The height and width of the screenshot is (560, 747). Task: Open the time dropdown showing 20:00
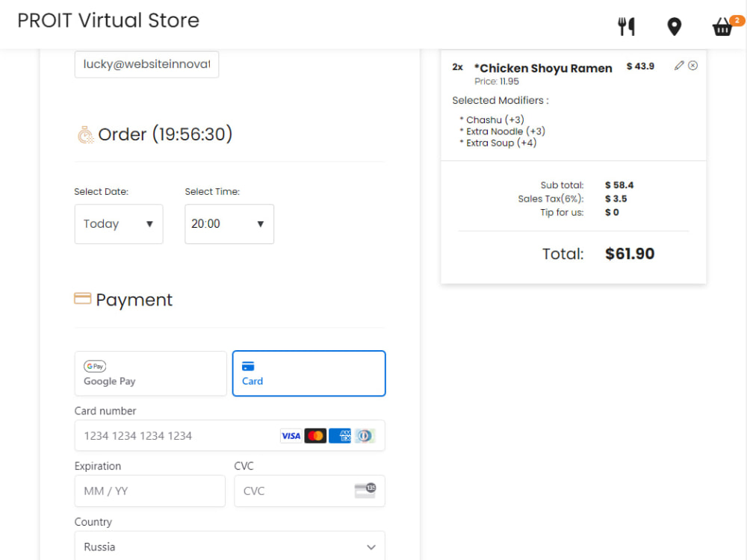click(x=229, y=224)
